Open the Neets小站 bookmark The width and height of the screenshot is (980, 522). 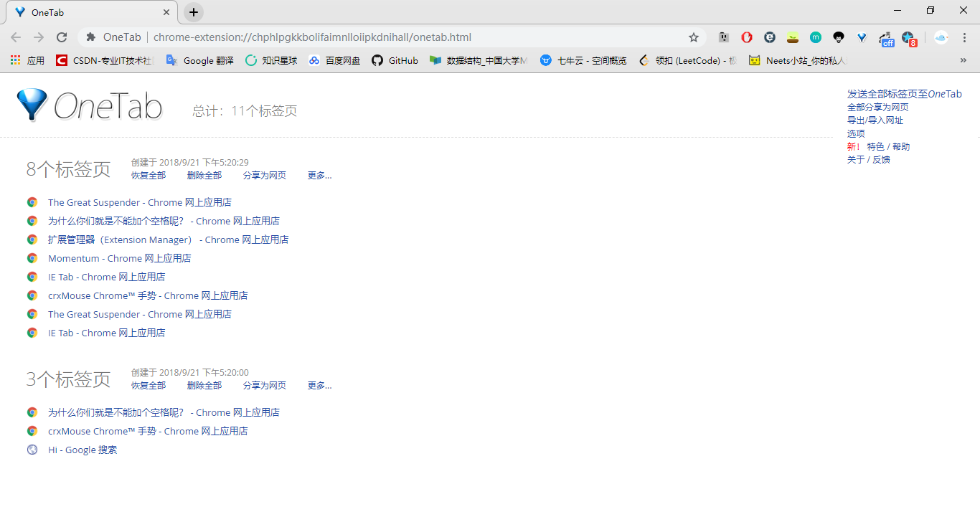point(798,61)
